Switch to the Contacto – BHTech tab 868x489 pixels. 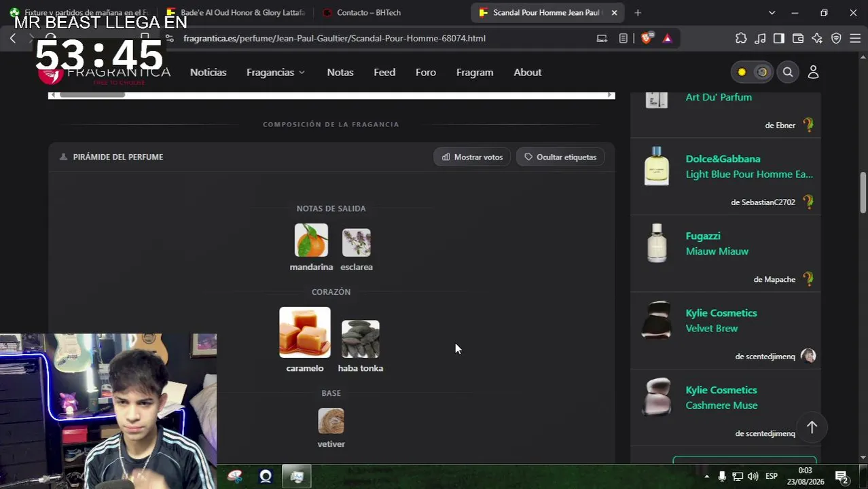(x=369, y=12)
